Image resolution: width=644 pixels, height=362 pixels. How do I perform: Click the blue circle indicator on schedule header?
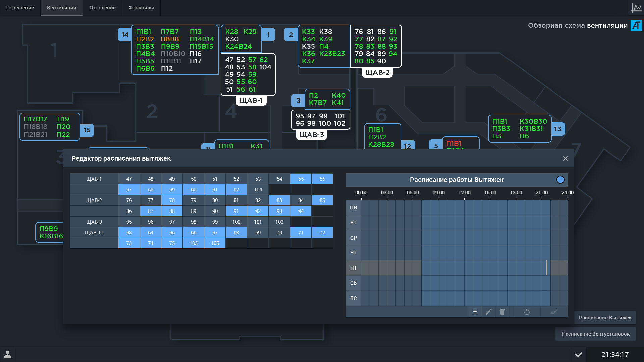560,180
